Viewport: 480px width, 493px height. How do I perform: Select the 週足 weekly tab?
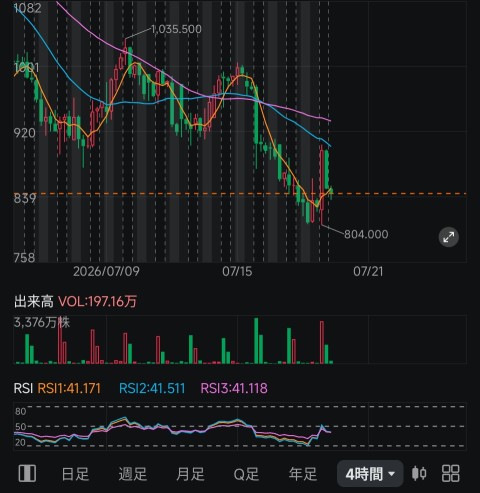pos(133,474)
